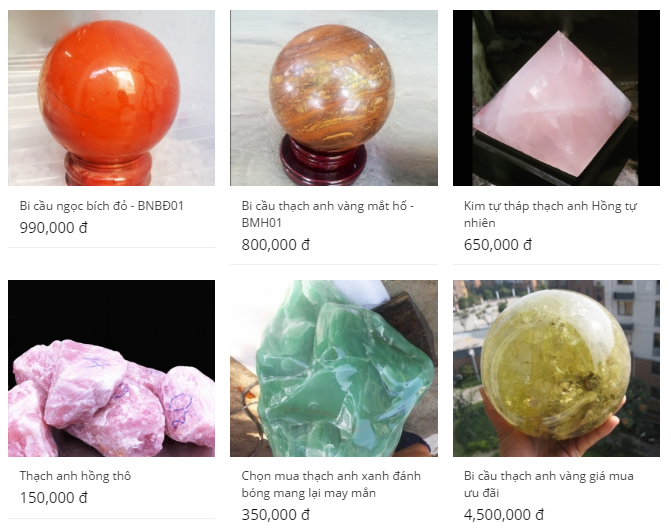Click the 'Bi cầu ngọc bích đỏ - BNBĐ01' title
The image size is (671, 529).
(x=101, y=206)
